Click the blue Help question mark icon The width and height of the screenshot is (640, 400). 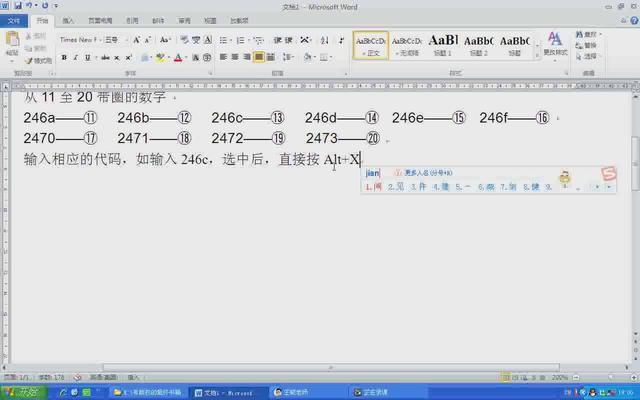(634, 20)
